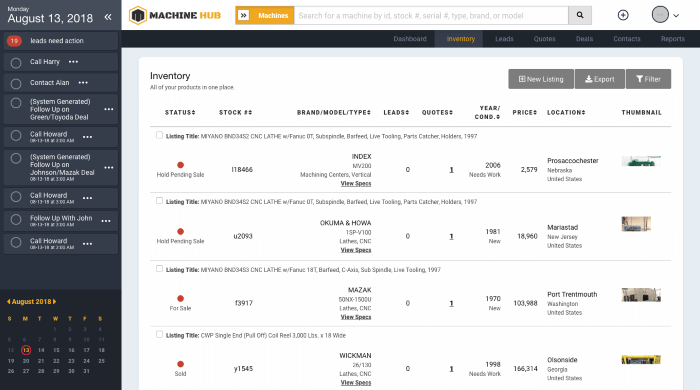700x390 pixels.
Task: Switch to the Quotes tab
Action: 544,39
